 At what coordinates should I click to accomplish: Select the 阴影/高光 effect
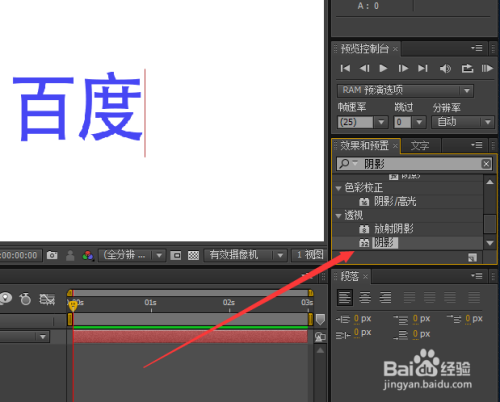point(395,201)
